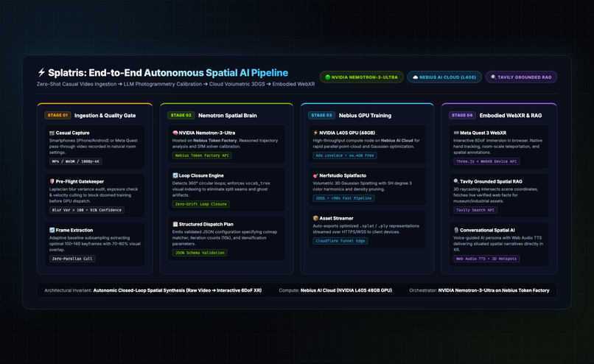Click the Zero-Drift Loop Closure tag

[200, 204]
